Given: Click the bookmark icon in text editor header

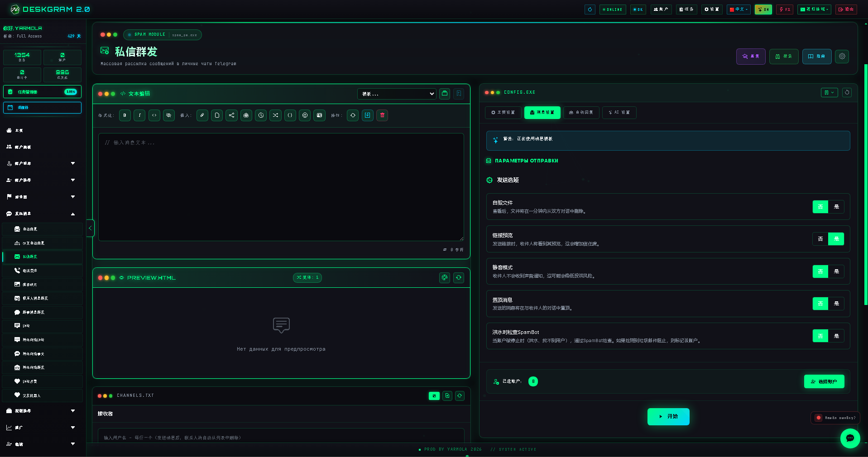Looking at the screenshot, I should tap(459, 94).
